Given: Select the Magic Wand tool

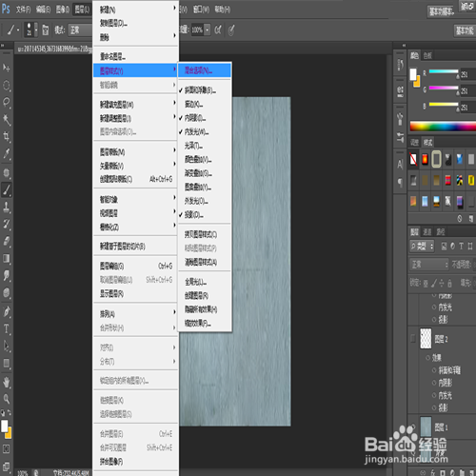Looking at the screenshot, I should [x=6, y=120].
